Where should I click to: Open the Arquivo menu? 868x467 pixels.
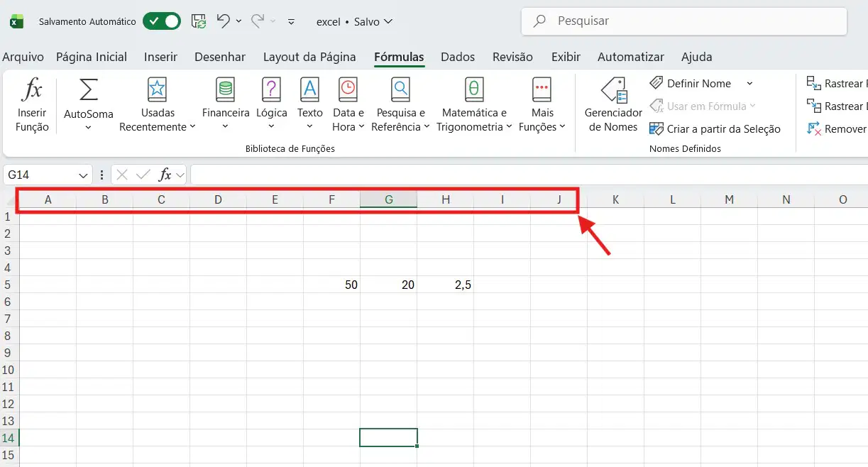23,57
